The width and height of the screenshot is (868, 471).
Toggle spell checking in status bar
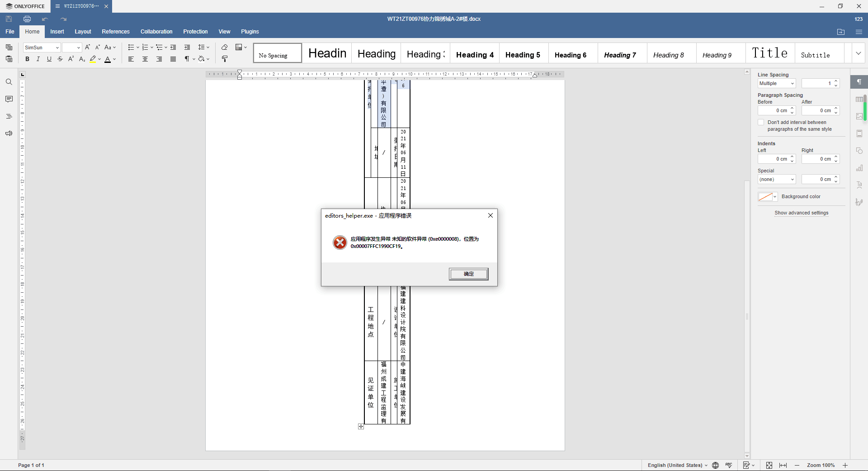tap(729, 465)
